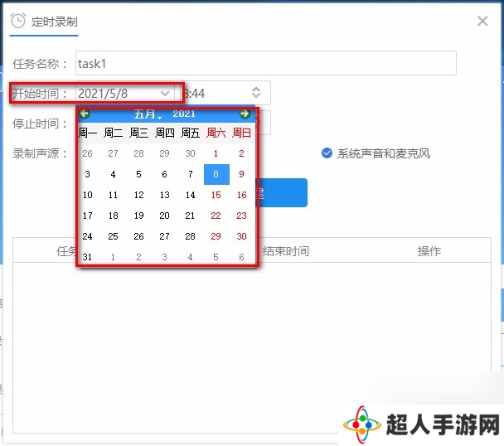Pick May 17 in the calendar
This screenshot has height=446, width=504.
pos(87,216)
